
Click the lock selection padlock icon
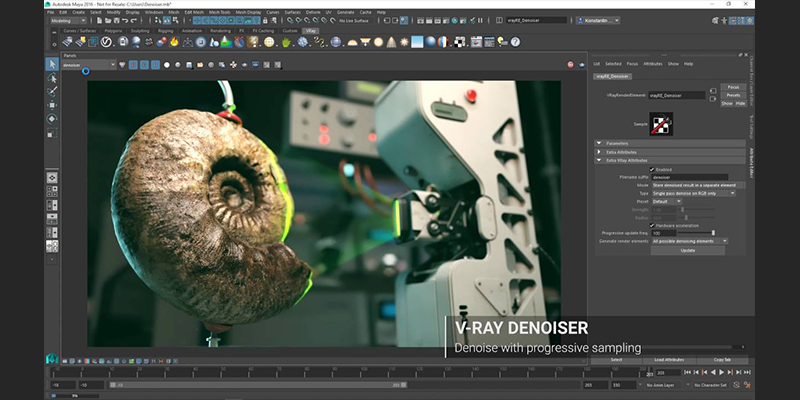pos(265,20)
